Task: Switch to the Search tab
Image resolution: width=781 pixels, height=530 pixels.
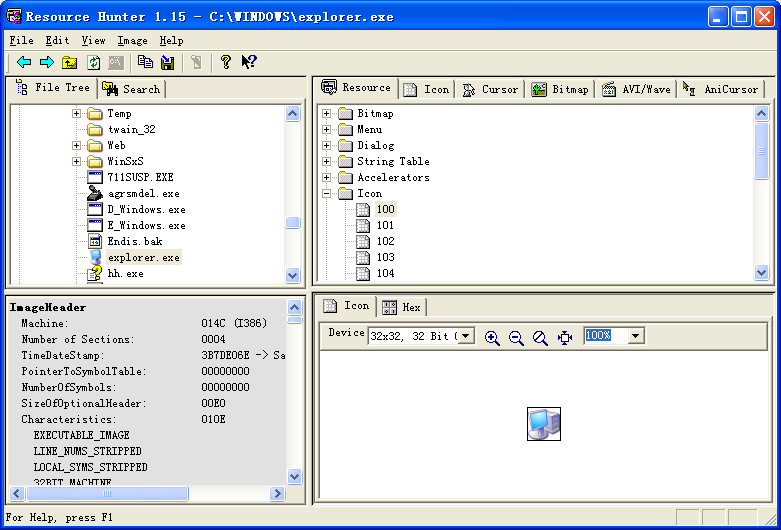Action: 131,90
